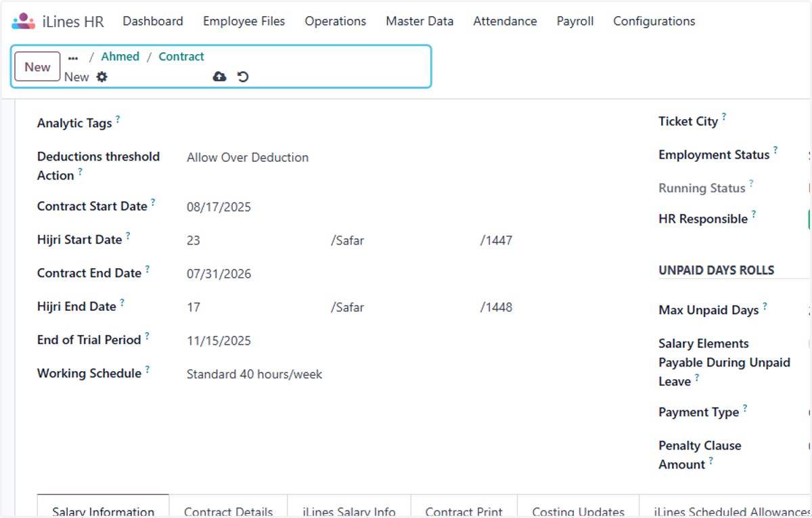Image resolution: width=812 pixels, height=518 pixels.
Task: Show help tooltip for Hijri Start Date
Action: pyautogui.click(x=128, y=236)
